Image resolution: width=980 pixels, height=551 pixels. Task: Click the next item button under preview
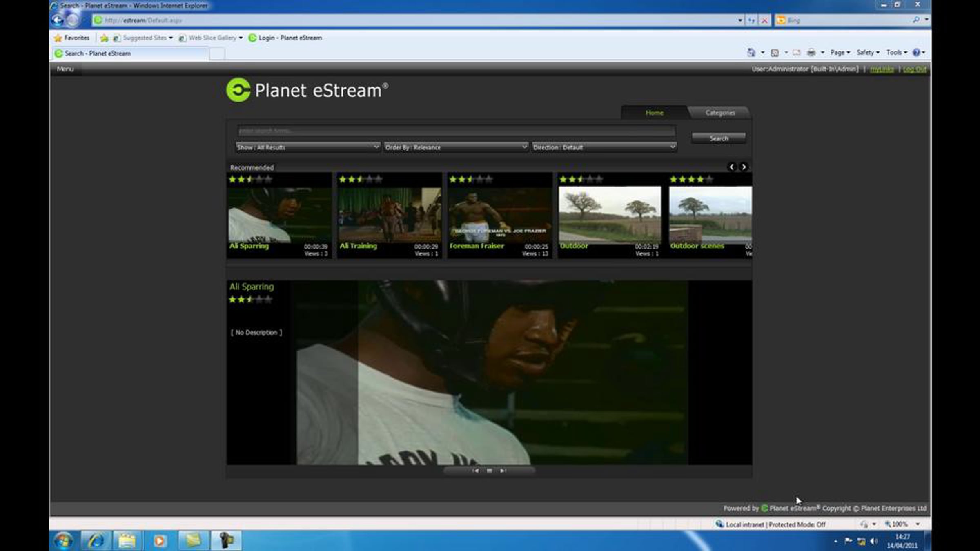503,471
